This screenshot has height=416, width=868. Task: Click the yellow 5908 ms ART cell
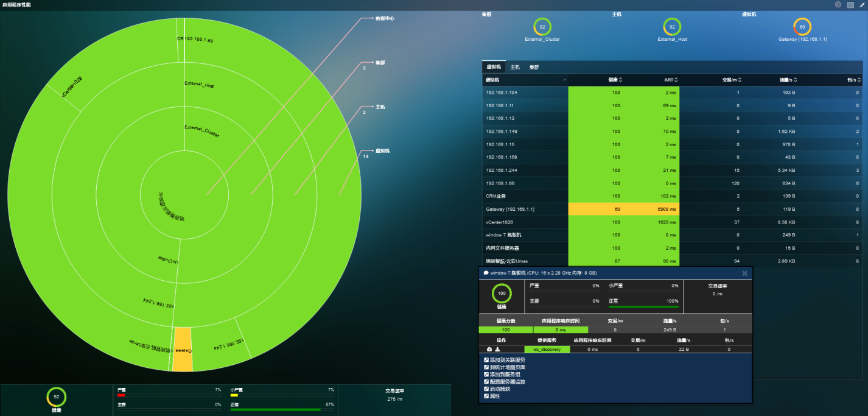point(652,209)
